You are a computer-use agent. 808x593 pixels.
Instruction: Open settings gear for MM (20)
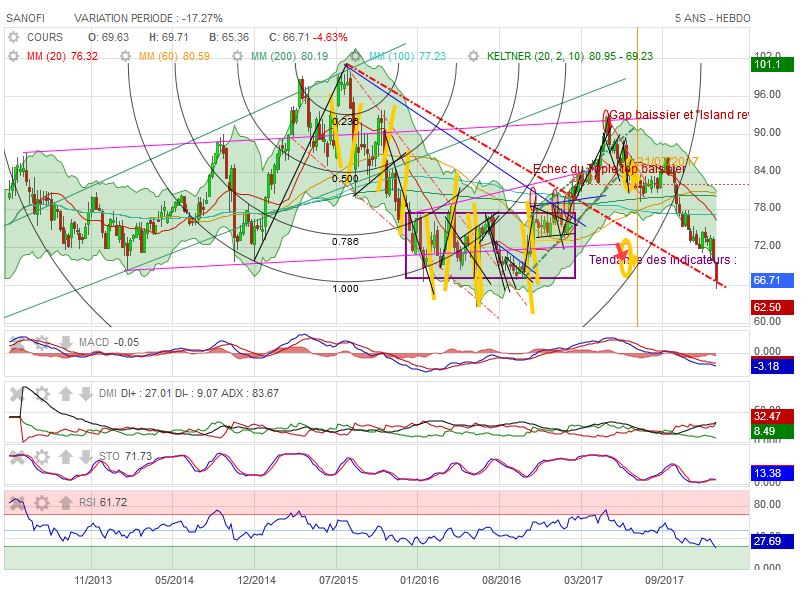tap(13, 56)
